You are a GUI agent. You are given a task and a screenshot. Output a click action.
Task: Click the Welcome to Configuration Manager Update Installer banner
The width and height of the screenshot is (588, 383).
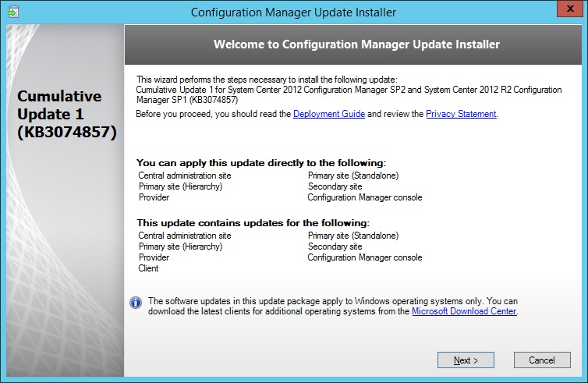[356, 44]
